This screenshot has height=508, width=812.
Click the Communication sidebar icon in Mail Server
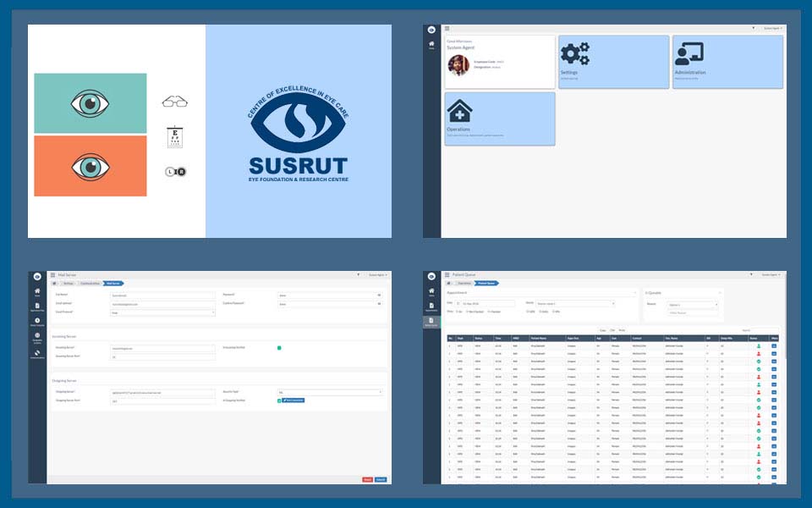click(x=37, y=354)
